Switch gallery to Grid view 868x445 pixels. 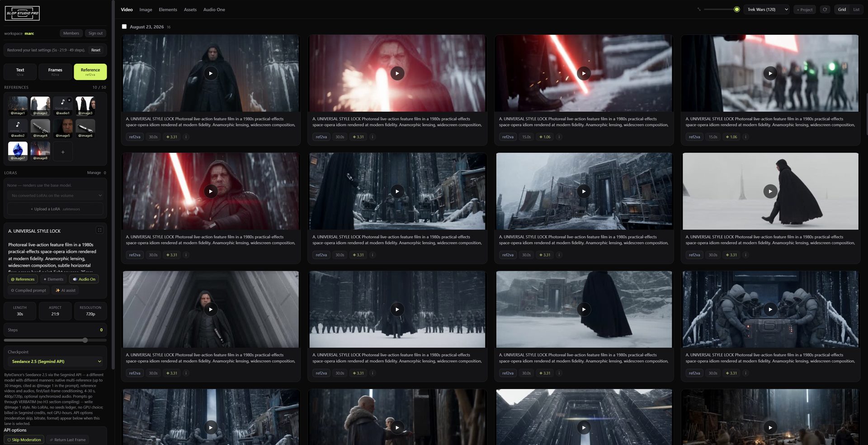point(842,9)
